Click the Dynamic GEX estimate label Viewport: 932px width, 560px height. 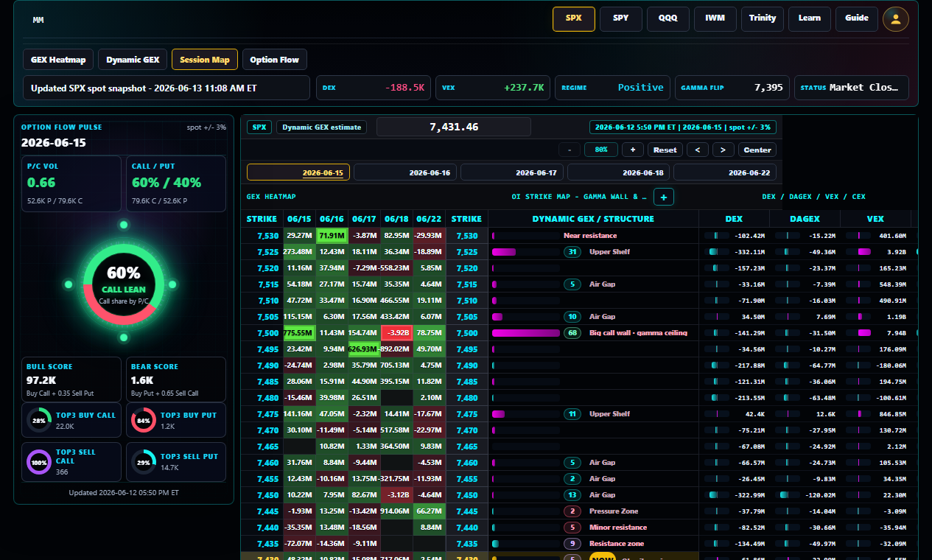pyautogui.click(x=322, y=127)
